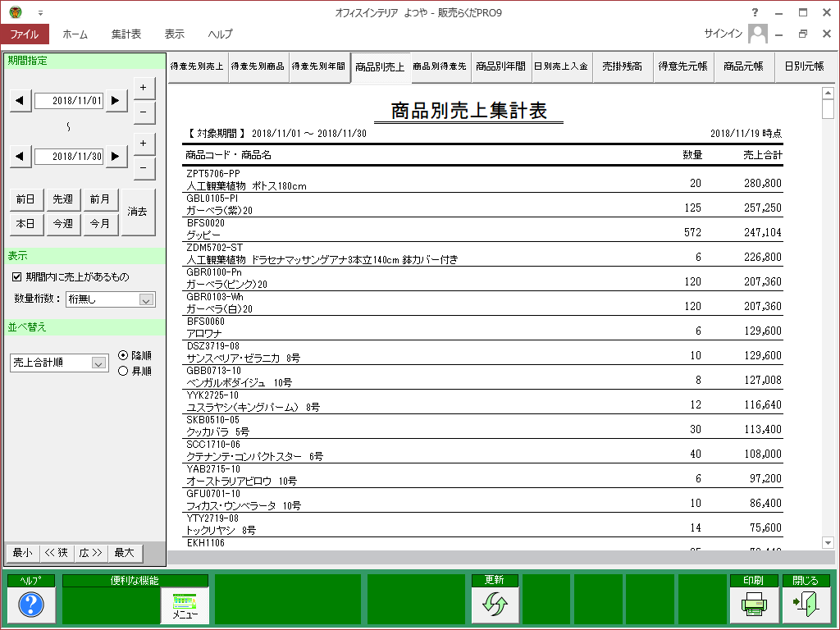Click the app logo icon in title bar
Image resolution: width=840 pixels, height=630 pixels.
(16, 11)
